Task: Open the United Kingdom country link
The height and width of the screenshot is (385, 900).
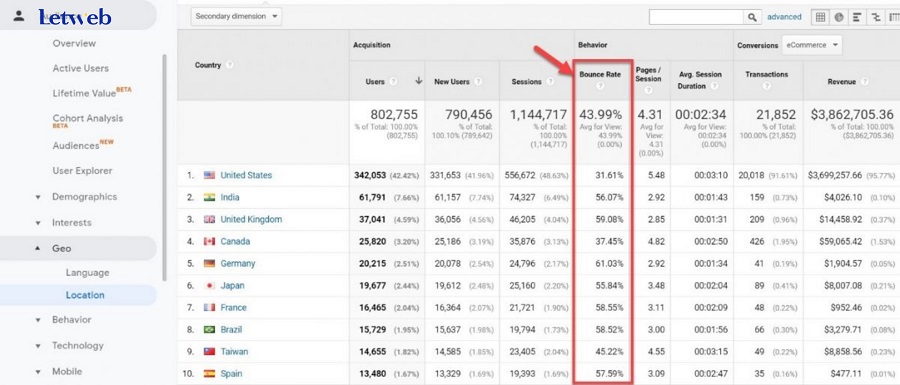Action: (251, 219)
